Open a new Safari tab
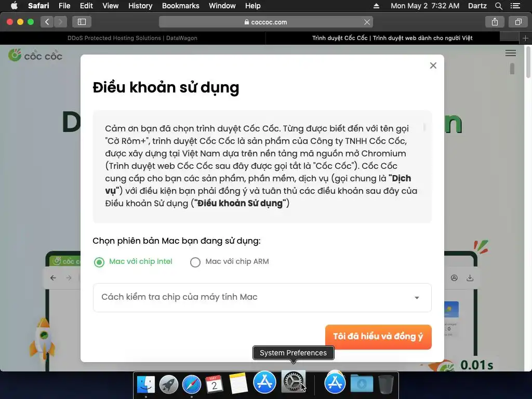Screen dimensions: 532x399 tap(525, 38)
